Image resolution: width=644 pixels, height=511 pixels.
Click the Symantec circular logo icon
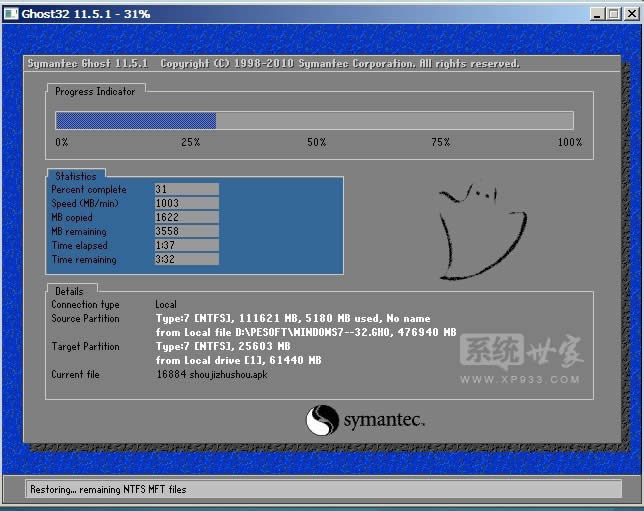pyautogui.click(x=322, y=420)
